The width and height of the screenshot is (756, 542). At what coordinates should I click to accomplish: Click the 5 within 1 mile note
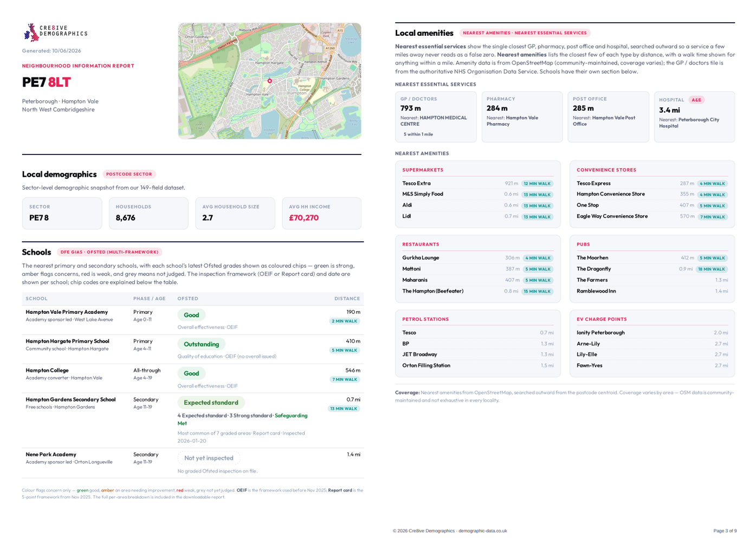click(418, 134)
